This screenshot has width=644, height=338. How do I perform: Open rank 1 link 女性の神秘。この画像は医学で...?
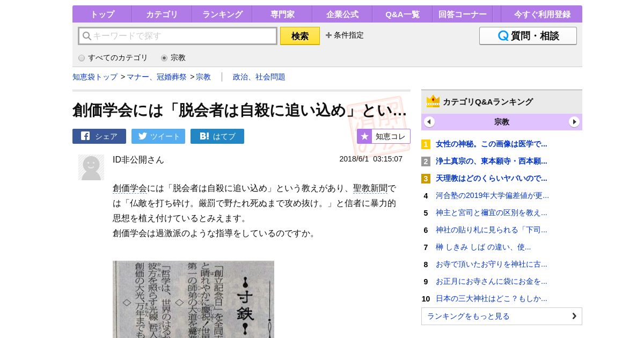(x=492, y=144)
